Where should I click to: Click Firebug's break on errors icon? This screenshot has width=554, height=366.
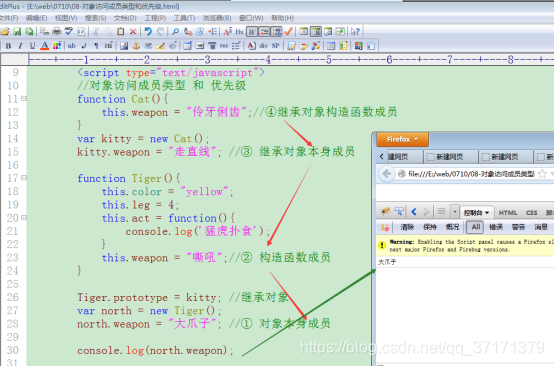click(385, 227)
